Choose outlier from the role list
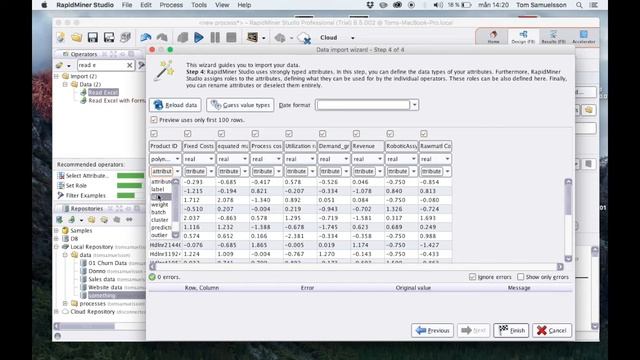This screenshot has height=360, width=640. coord(159,236)
